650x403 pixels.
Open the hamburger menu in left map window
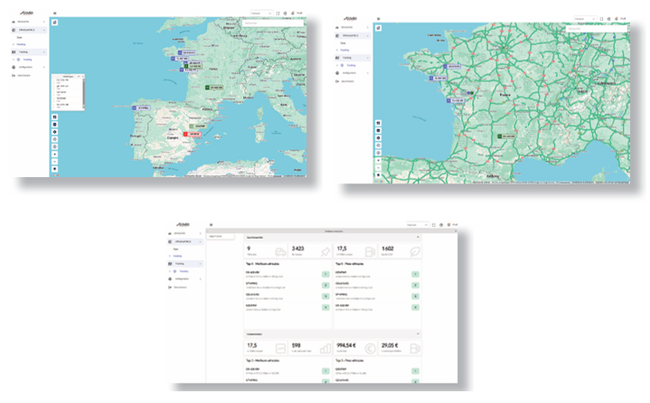point(55,13)
